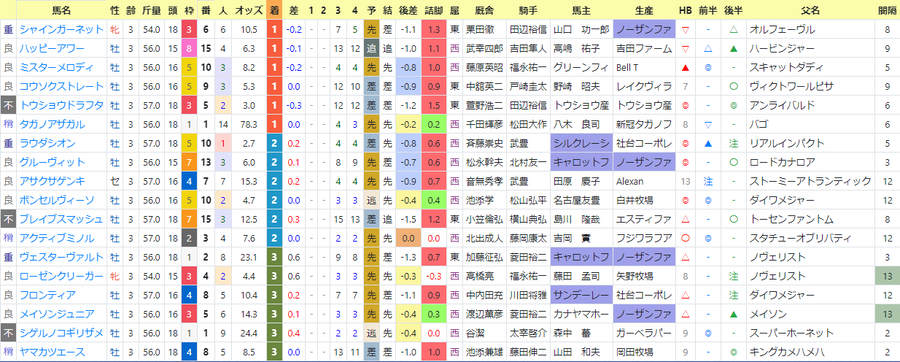
Task: Select jockey name 川田将雅
Action: click(527, 294)
